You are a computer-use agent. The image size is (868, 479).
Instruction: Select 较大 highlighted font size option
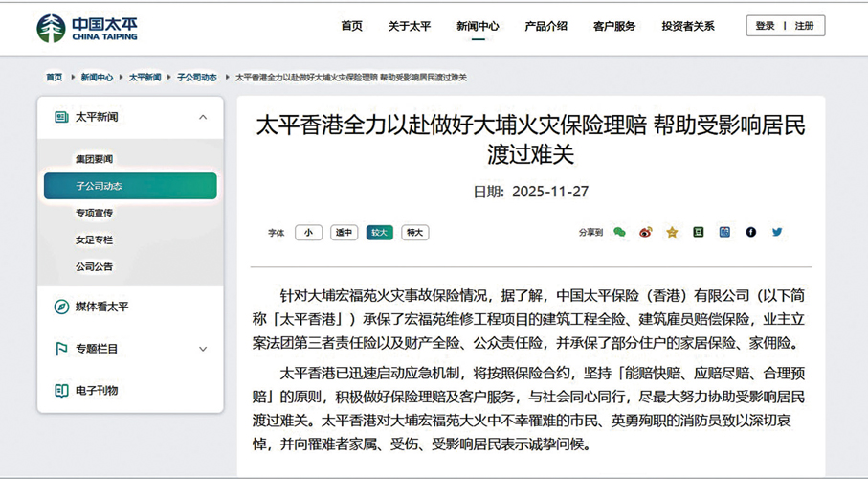click(x=379, y=233)
